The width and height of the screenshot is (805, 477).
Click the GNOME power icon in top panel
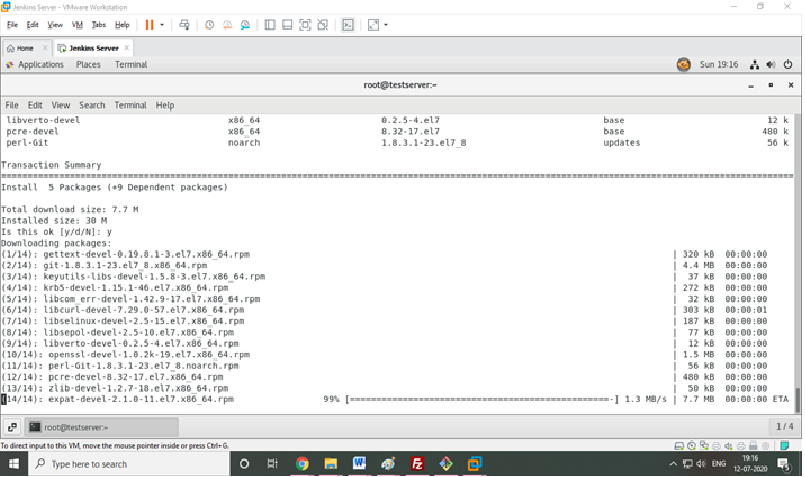pos(788,65)
